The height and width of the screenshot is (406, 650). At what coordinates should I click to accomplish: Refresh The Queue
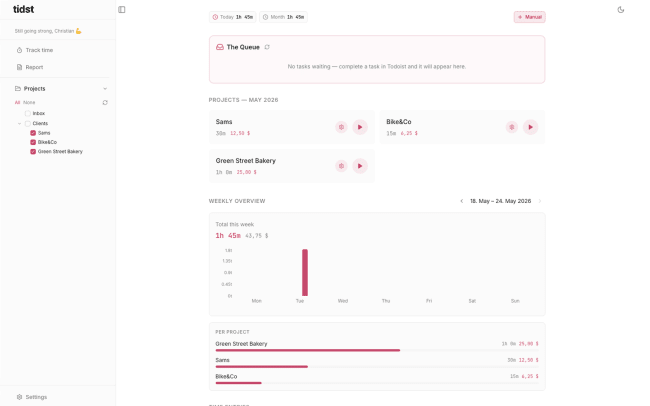267,47
